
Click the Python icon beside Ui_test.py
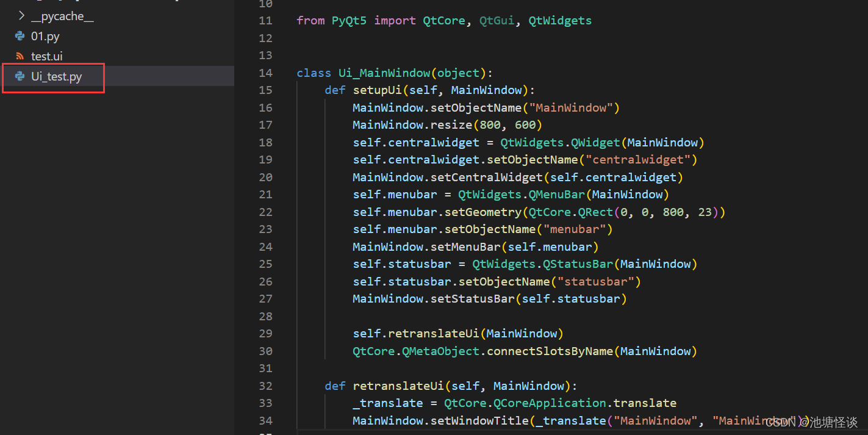point(20,77)
